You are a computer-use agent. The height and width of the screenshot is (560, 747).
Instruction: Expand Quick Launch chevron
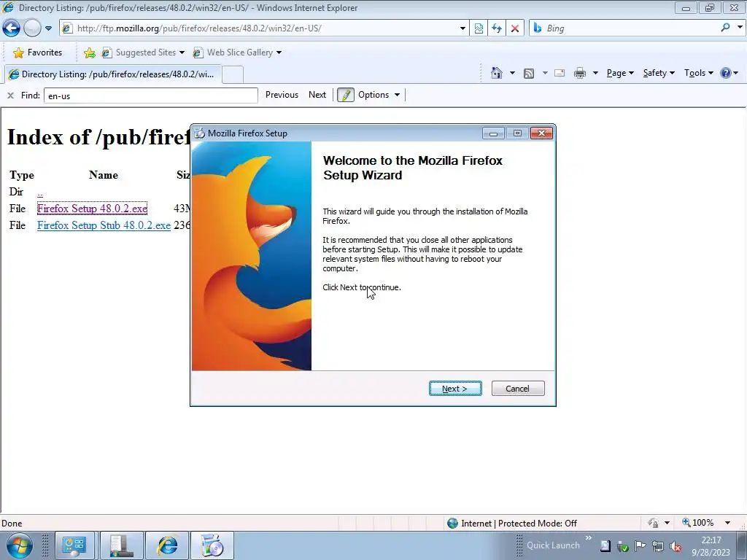point(589,538)
